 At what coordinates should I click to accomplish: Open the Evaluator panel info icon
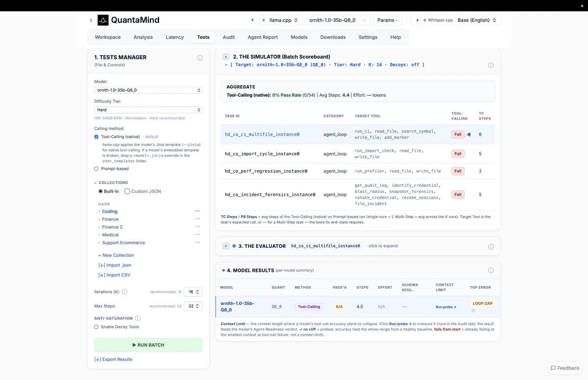pyautogui.click(x=491, y=246)
